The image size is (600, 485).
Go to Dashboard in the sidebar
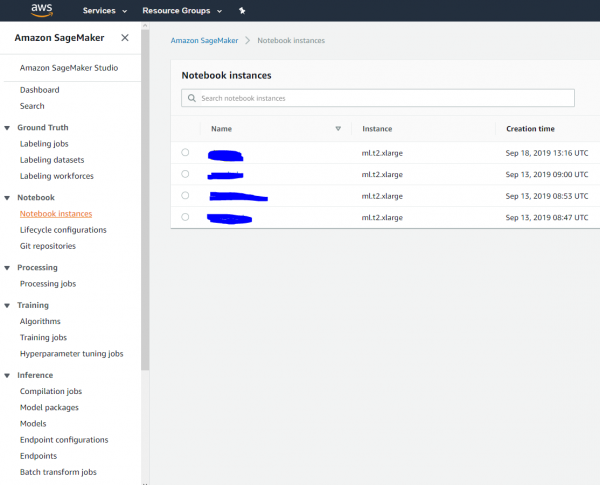(x=39, y=90)
